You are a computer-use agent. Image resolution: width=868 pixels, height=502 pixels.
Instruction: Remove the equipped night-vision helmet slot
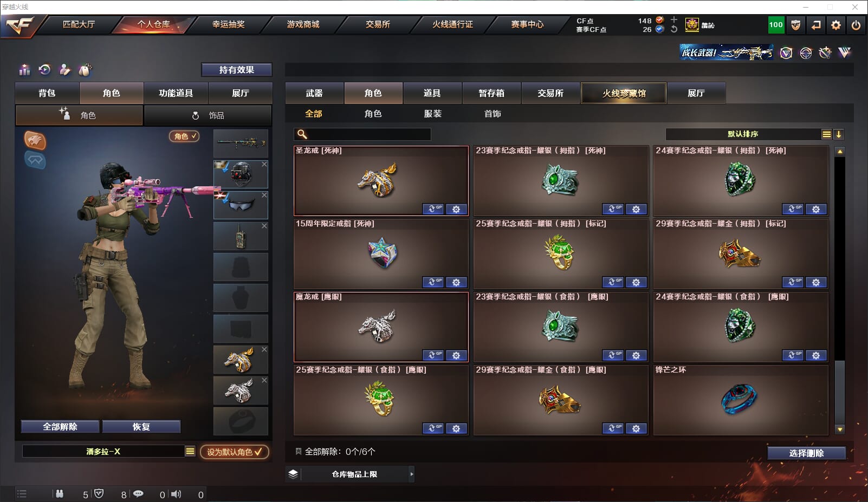tap(264, 164)
